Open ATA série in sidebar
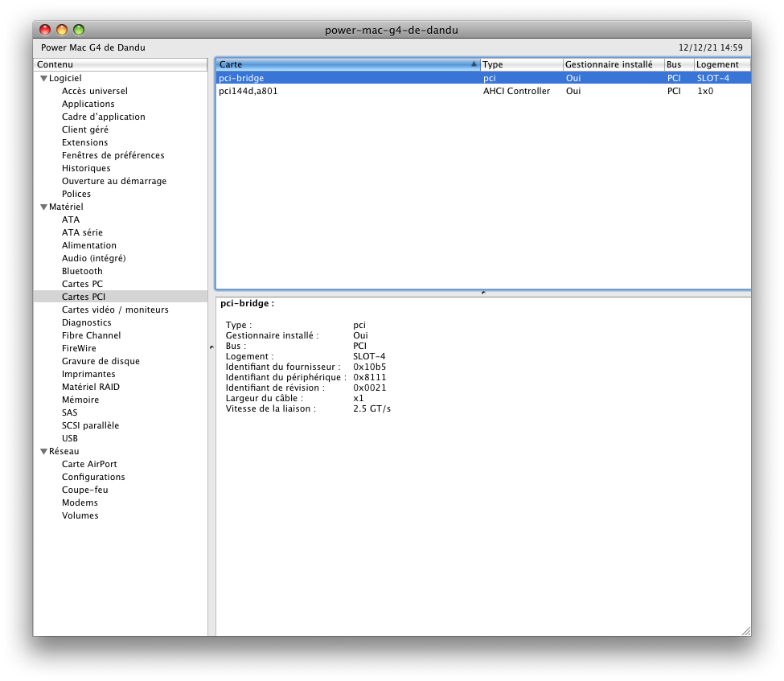Screen dimensions: 784x681 click(x=82, y=232)
